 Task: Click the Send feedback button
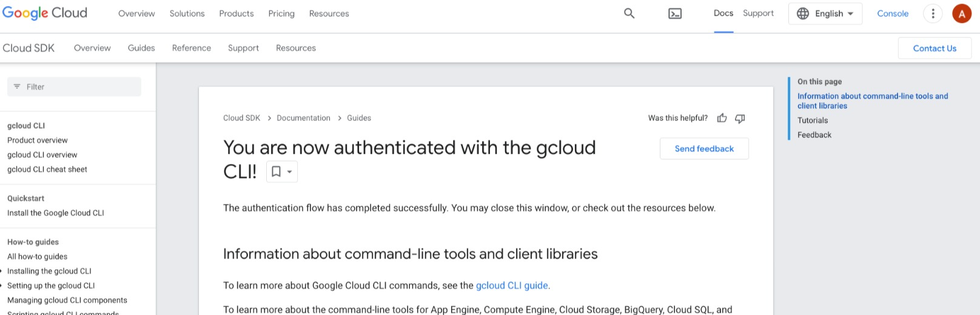(704, 148)
